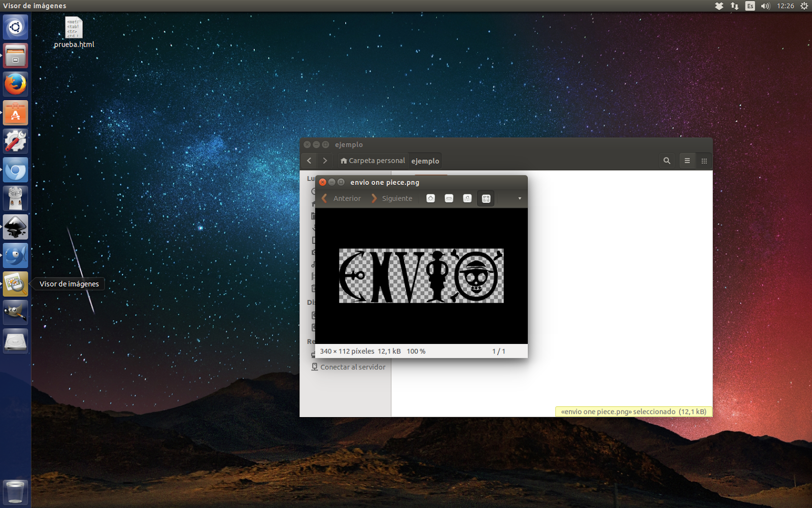Switch file manager to grid view
Image resolution: width=812 pixels, height=508 pixels.
(x=704, y=161)
